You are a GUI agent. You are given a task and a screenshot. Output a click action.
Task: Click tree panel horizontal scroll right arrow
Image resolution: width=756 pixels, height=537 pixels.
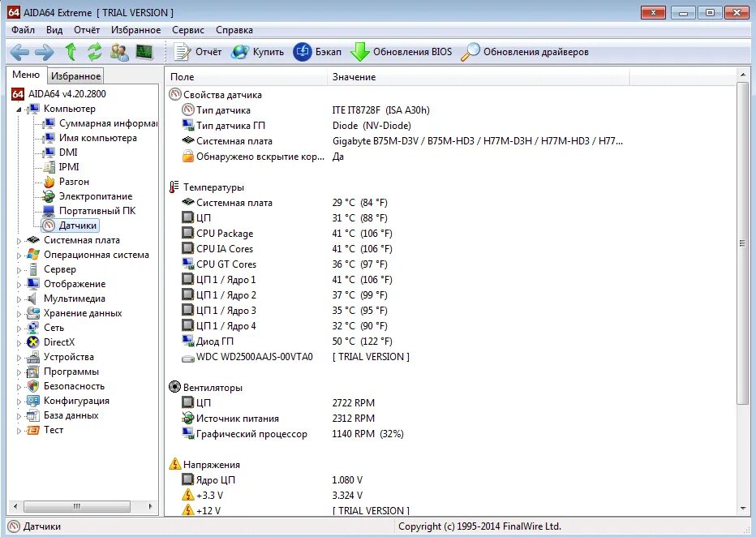coord(150,506)
